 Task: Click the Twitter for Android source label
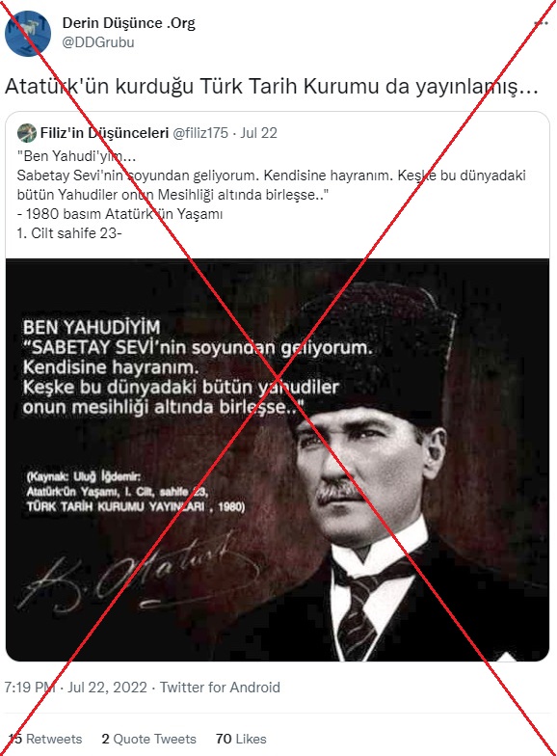point(220,687)
